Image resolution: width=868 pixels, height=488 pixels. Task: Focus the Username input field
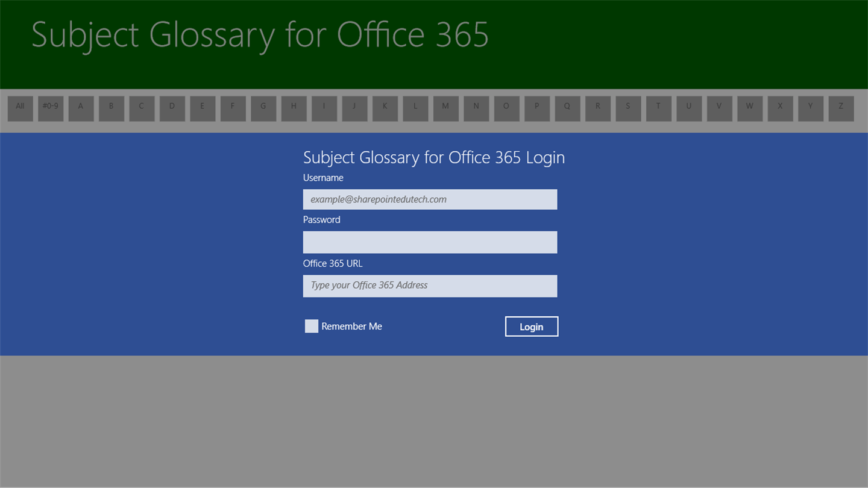(x=430, y=199)
